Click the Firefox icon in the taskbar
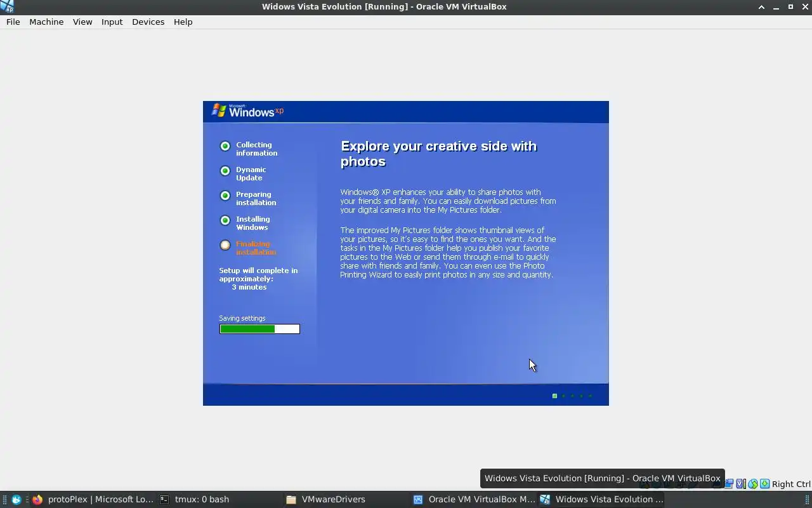This screenshot has height=508, width=812. click(37, 500)
